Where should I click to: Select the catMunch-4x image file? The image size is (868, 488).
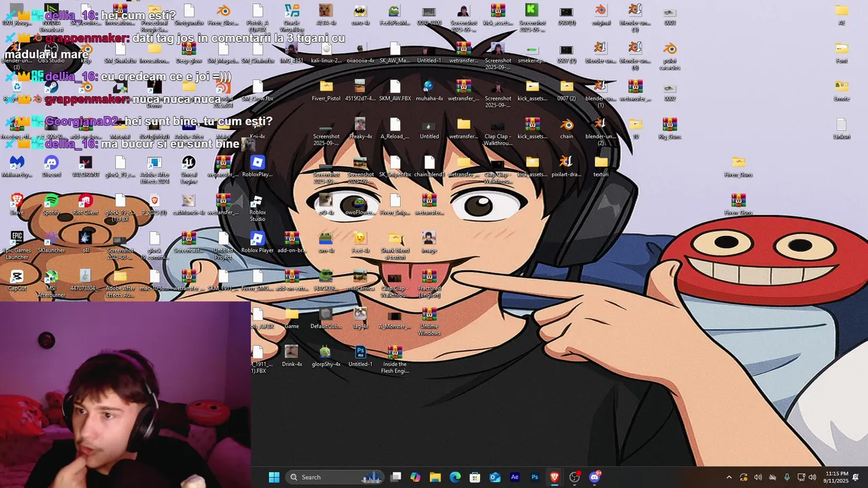[189, 205]
